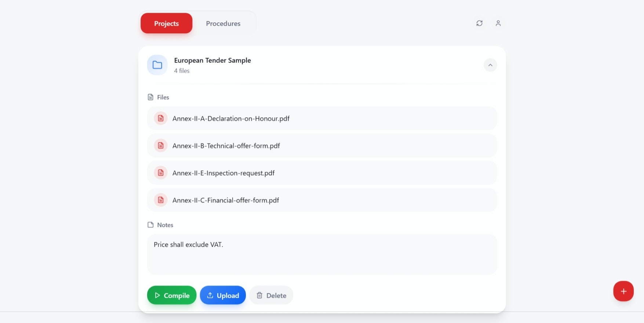The width and height of the screenshot is (644, 323).
Task: Click into the Notes text field
Action: (x=322, y=254)
